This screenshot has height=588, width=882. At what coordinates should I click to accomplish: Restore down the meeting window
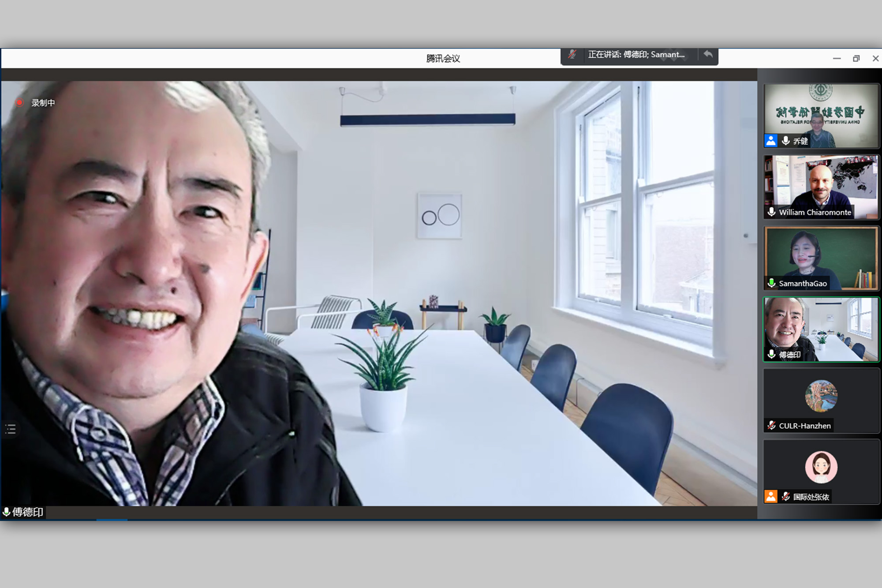(856, 59)
